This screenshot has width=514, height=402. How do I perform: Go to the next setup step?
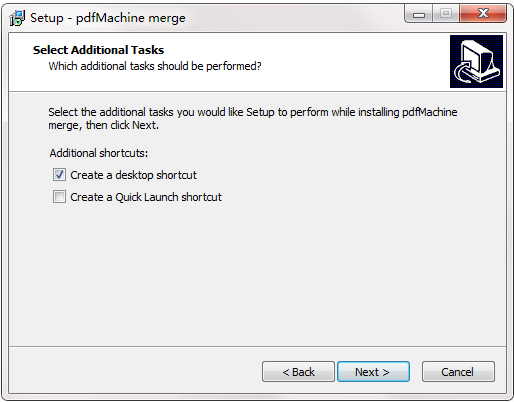click(x=373, y=372)
